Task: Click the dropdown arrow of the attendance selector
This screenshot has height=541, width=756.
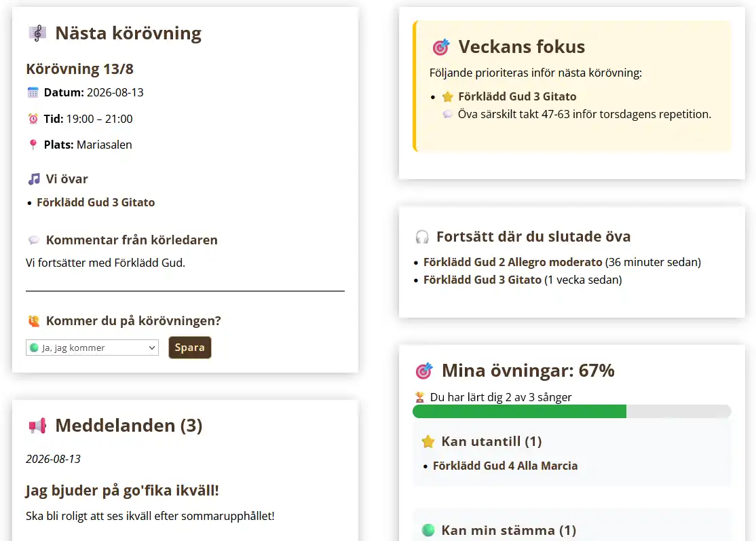Action: 151,348
